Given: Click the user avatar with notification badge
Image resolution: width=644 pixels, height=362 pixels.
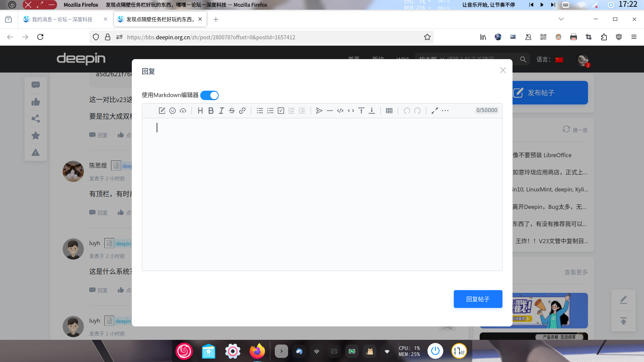Looking at the screenshot, I should click(x=583, y=60).
